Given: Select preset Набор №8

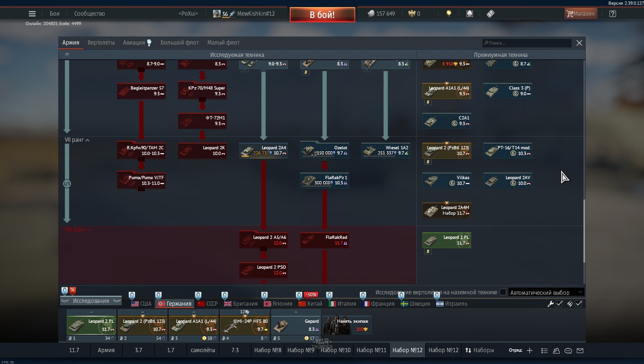Looking at the screenshot, I should [268, 350].
